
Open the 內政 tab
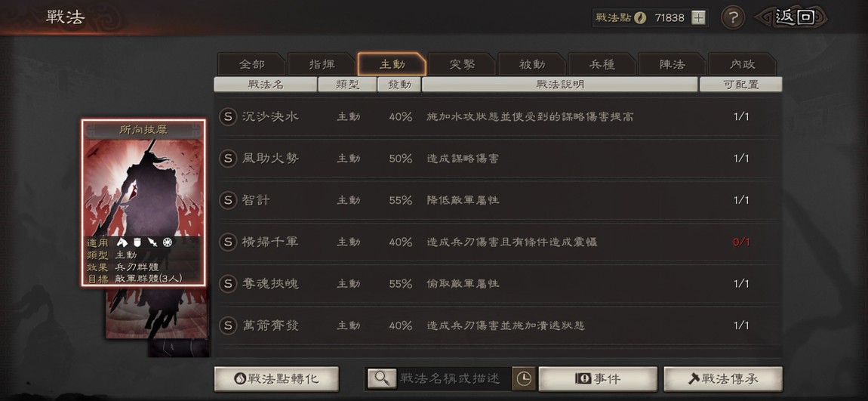743,65
